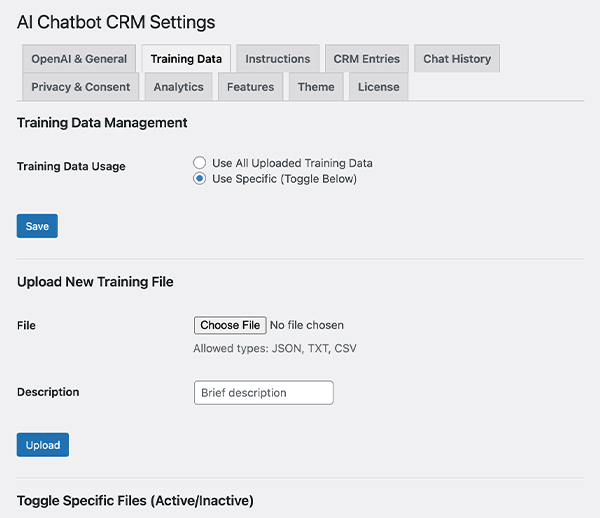Click the blue Upload button
Image resolution: width=600 pixels, height=518 pixels.
click(42, 445)
